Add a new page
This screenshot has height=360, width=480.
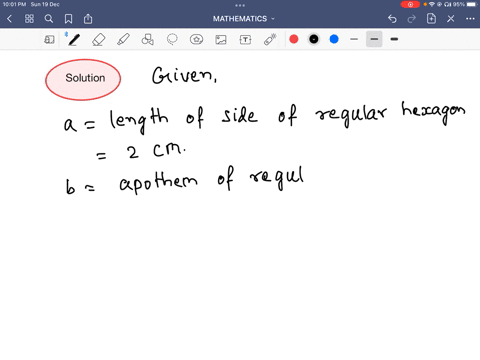point(431,19)
